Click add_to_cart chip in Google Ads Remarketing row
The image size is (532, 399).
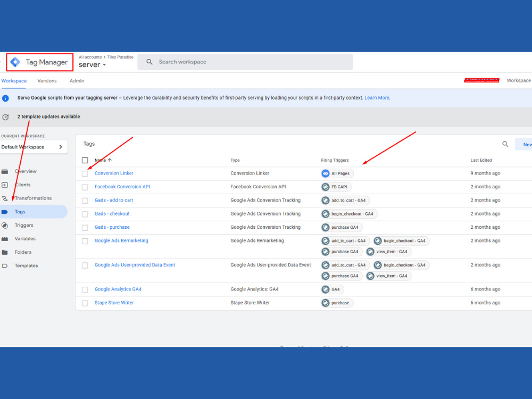(345, 241)
